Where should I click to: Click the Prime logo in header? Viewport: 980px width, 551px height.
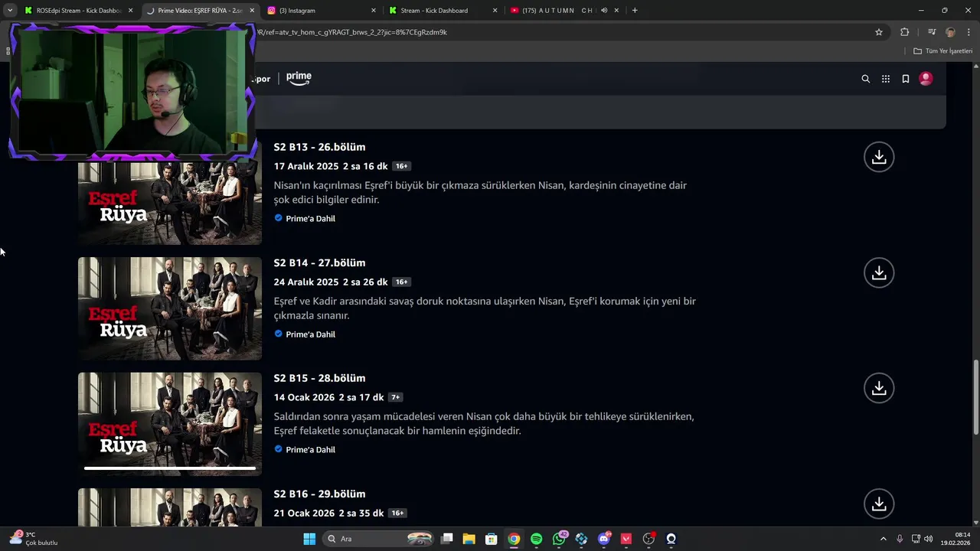pos(299,78)
